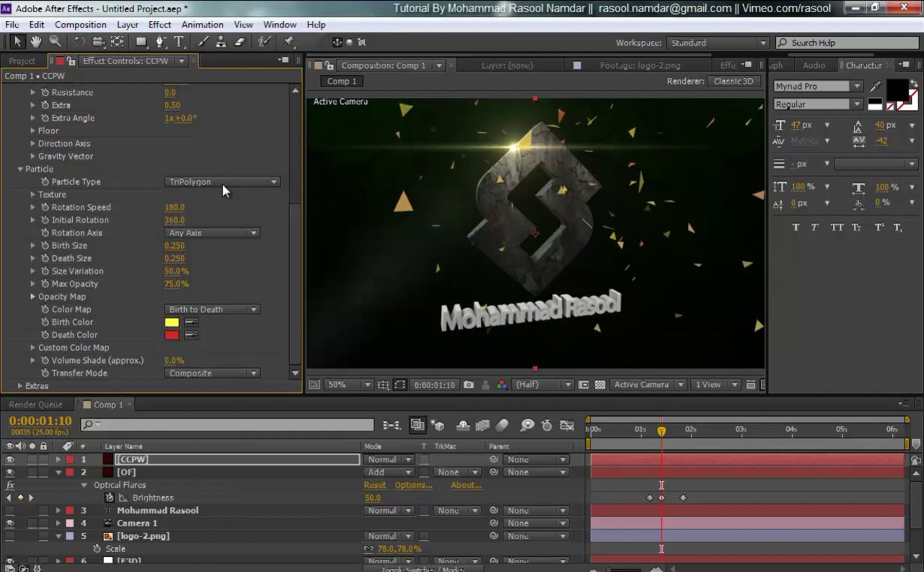Toggle Brightness stopwatch keyframing
The height and width of the screenshot is (572, 924).
[110, 498]
